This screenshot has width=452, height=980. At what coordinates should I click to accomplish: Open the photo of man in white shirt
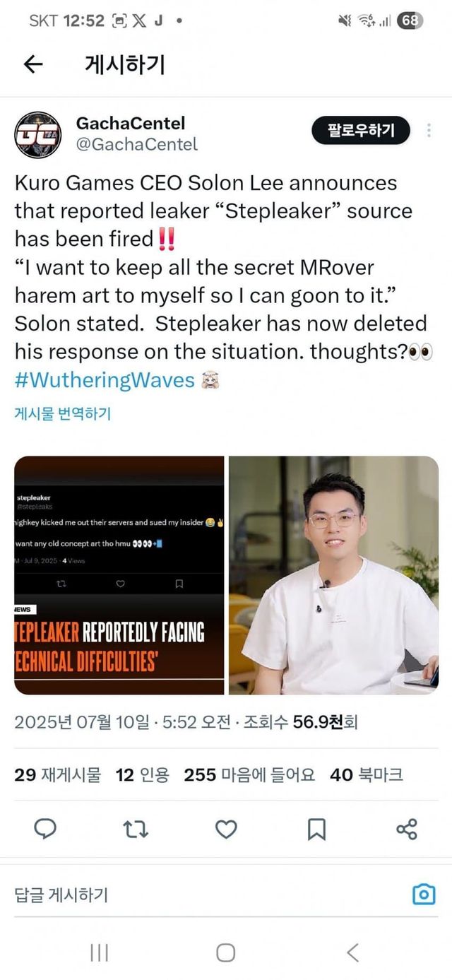[x=333, y=575]
